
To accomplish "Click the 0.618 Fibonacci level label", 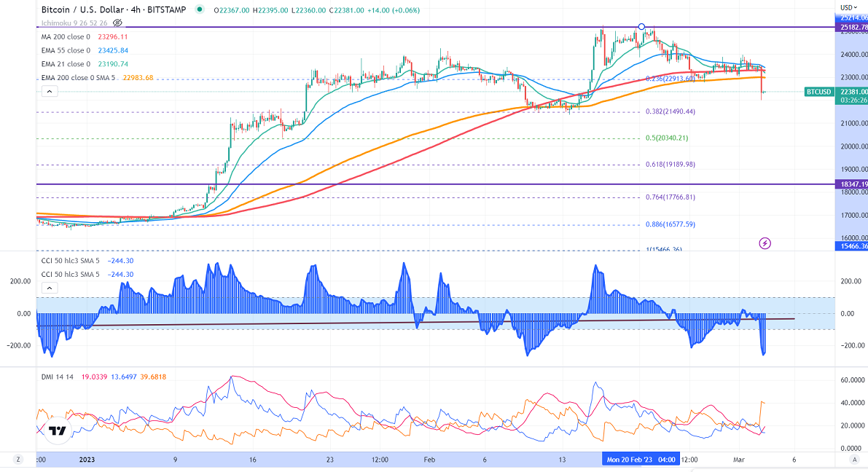I will (x=670, y=165).
